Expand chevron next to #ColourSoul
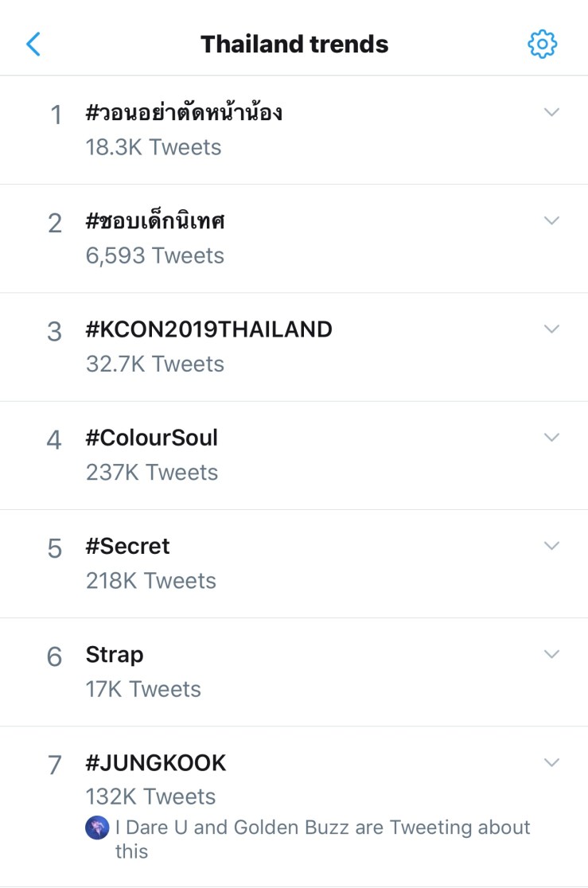This screenshot has height=888, width=588. pos(551,437)
